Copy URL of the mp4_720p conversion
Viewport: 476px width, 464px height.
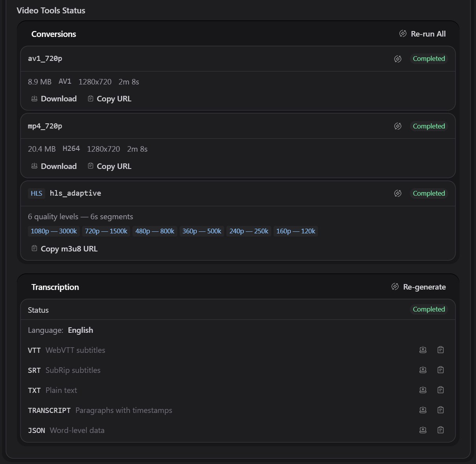pyautogui.click(x=109, y=166)
